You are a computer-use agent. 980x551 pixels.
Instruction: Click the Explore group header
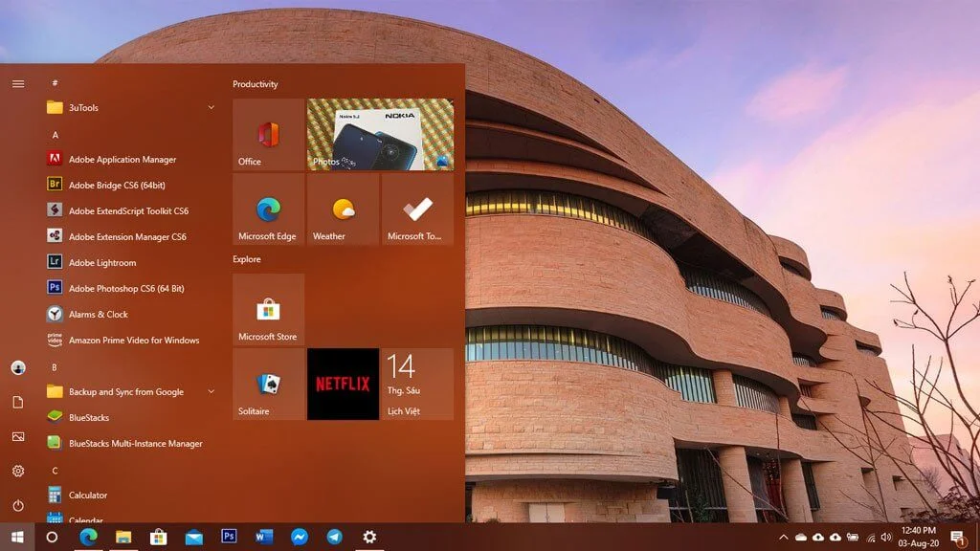(x=247, y=258)
